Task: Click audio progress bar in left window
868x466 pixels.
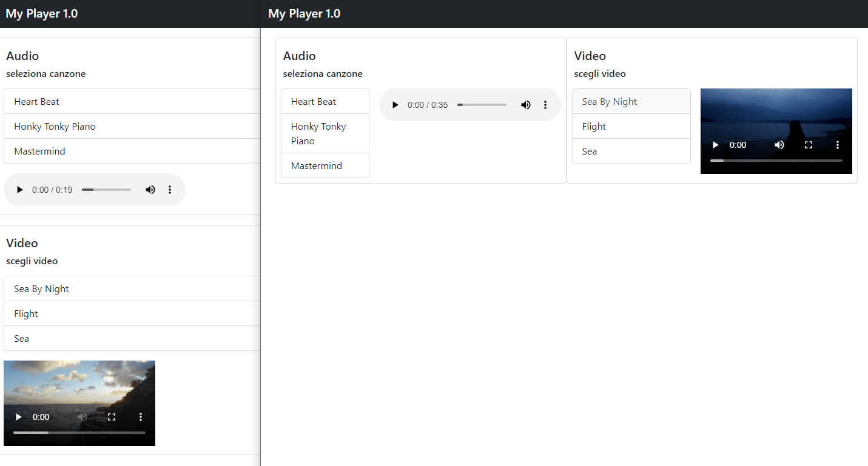Action: (106, 190)
